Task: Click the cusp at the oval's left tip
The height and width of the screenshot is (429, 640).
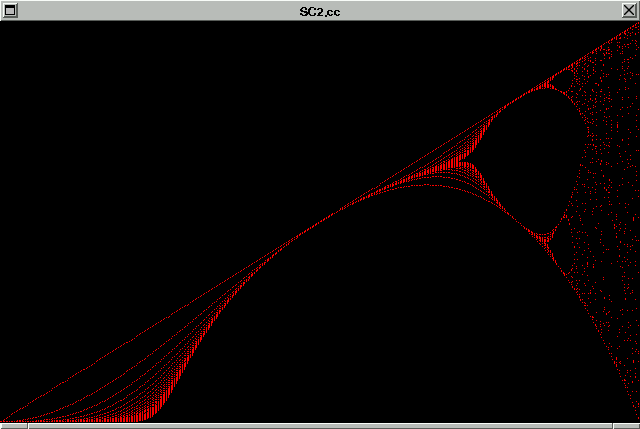Action: pyautogui.click(x=470, y=165)
